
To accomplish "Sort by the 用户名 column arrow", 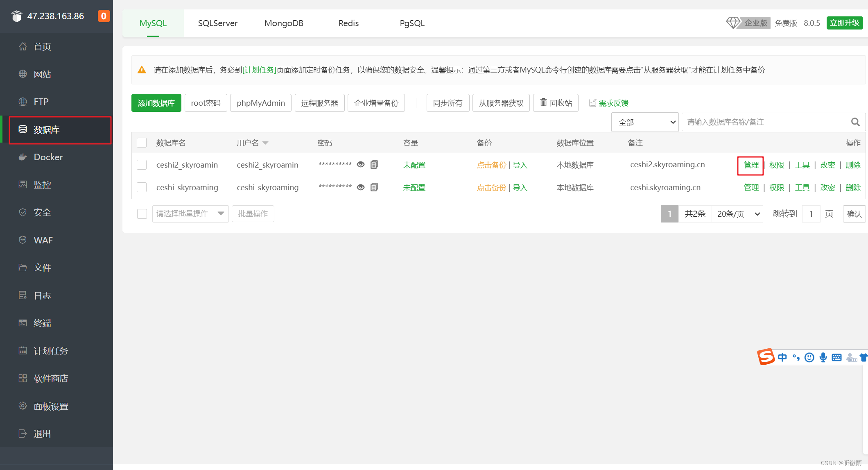I will coord(265,143).
